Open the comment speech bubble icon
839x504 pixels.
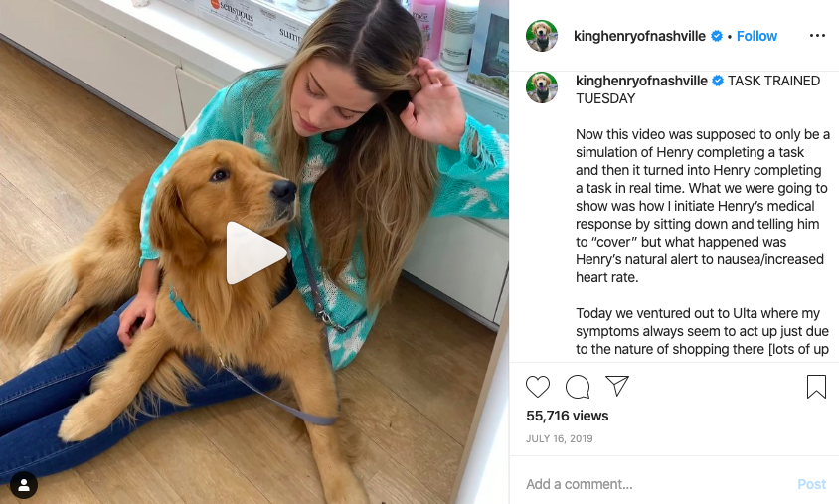click(x=578, y=387)
